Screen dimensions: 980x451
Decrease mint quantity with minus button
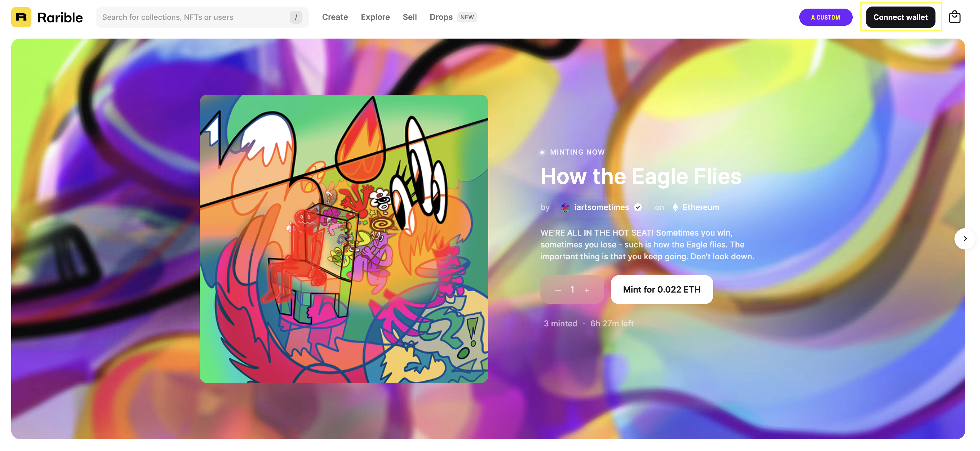click(558, 290)
